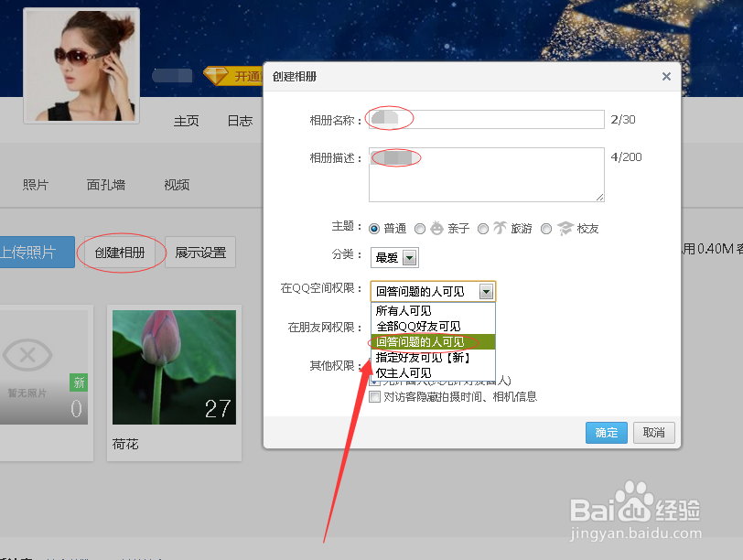
Task: Click the 确定 button
Action: 607,433
